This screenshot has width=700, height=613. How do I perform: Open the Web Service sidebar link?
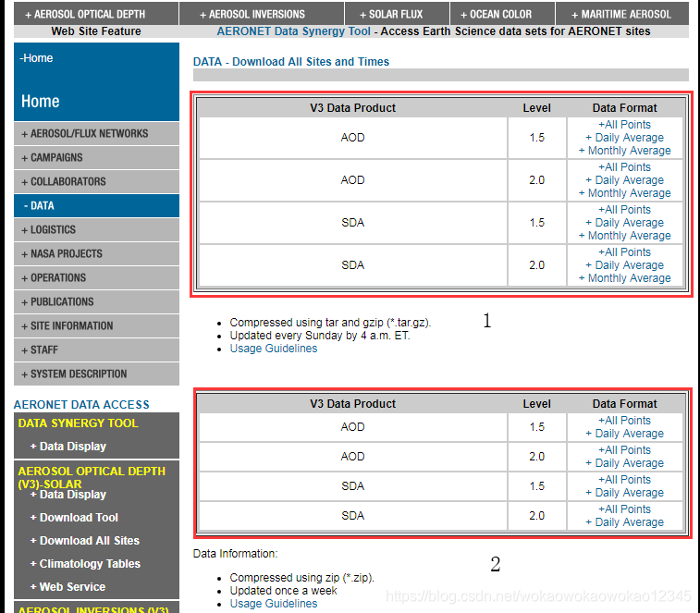pos(68,587)
